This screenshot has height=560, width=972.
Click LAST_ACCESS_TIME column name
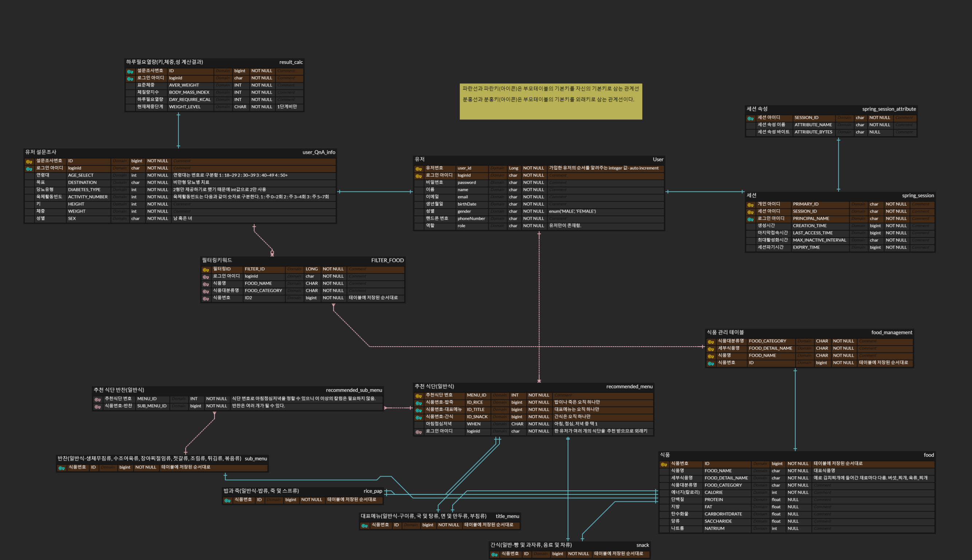tap(812, 233)
